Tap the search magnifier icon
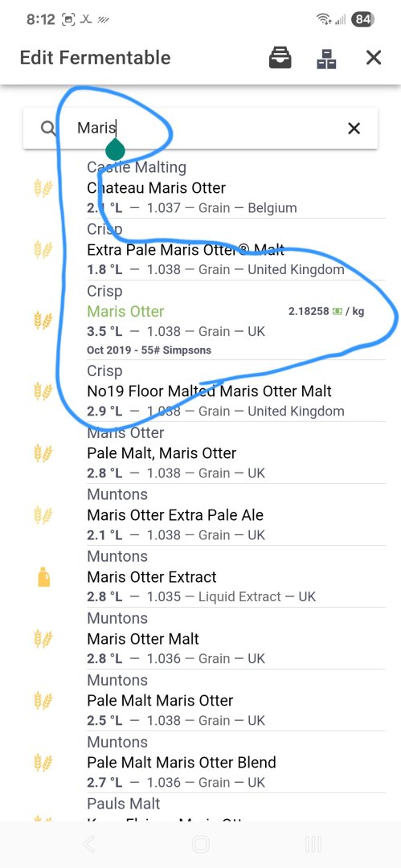Screen dimensions: 401x868 pyautogui.click(x=49, y=129)
